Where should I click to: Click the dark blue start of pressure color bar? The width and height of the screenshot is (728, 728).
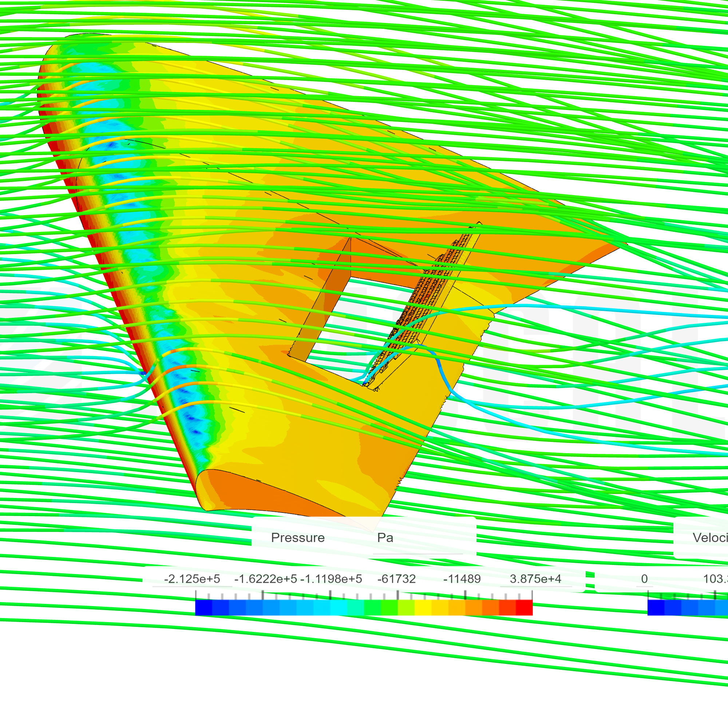tap(204, 608)
